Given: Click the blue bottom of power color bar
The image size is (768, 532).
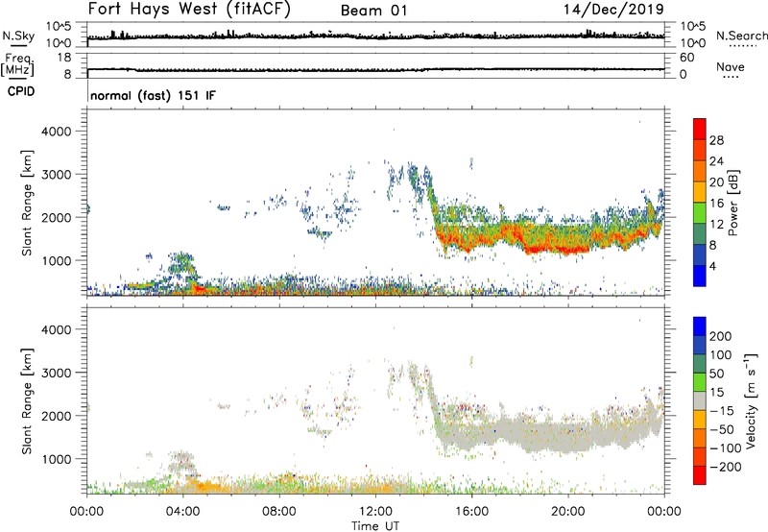Looking at the screenshot, I should [x=700, y=276].
